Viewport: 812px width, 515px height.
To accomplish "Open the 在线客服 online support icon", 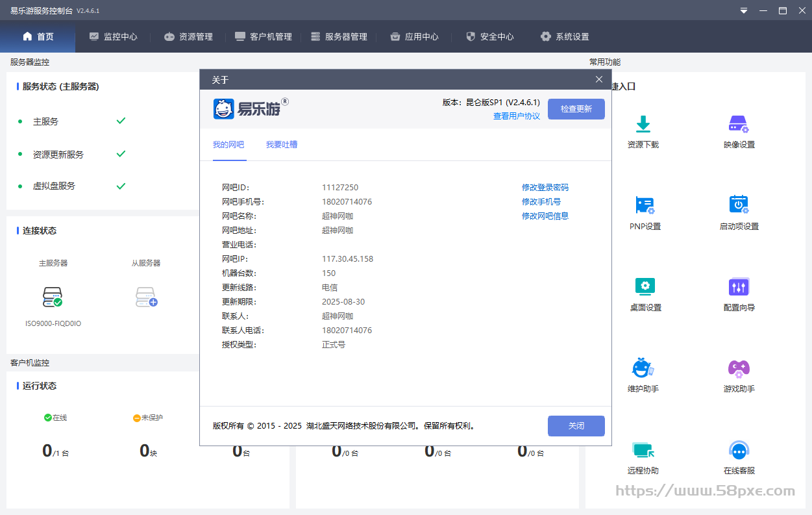I will point(739,450).
